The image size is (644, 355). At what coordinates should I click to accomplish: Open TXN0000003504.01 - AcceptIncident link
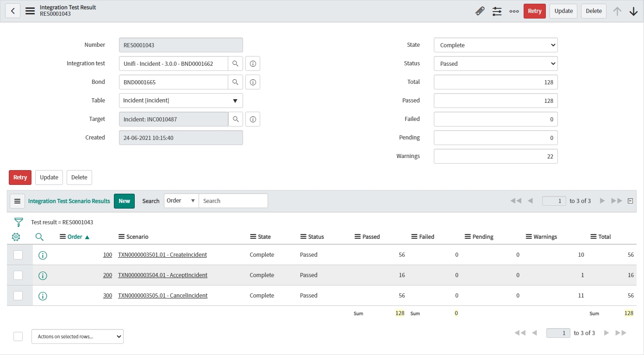coord(163,275)
